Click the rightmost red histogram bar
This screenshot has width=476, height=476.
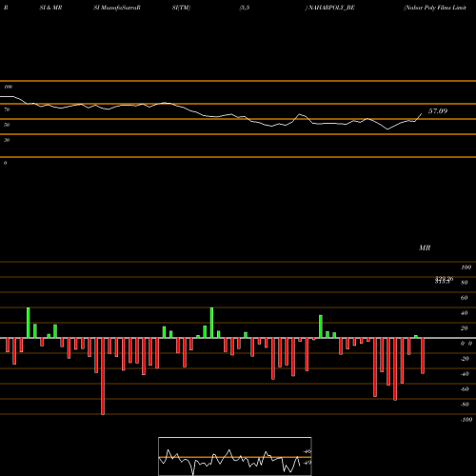click(423, 356)
